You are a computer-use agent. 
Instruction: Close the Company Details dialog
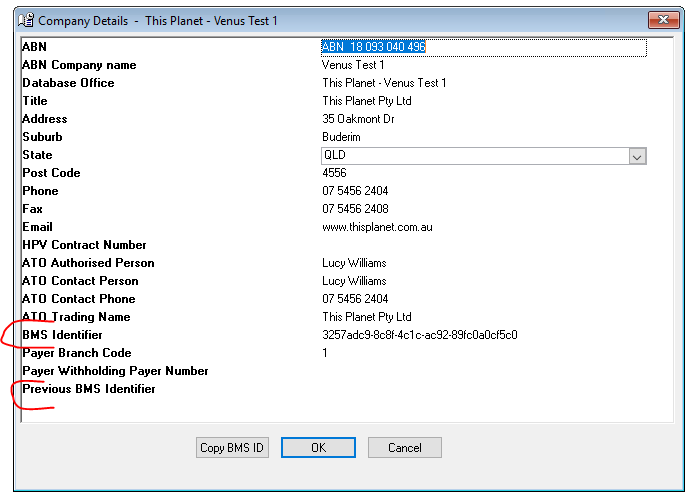click(664, 20)
